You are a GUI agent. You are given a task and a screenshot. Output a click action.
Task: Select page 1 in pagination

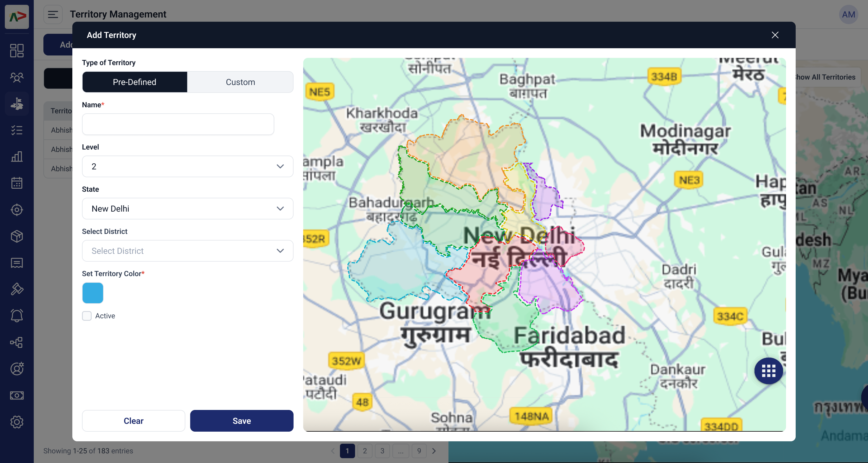(x=347, y=451)
